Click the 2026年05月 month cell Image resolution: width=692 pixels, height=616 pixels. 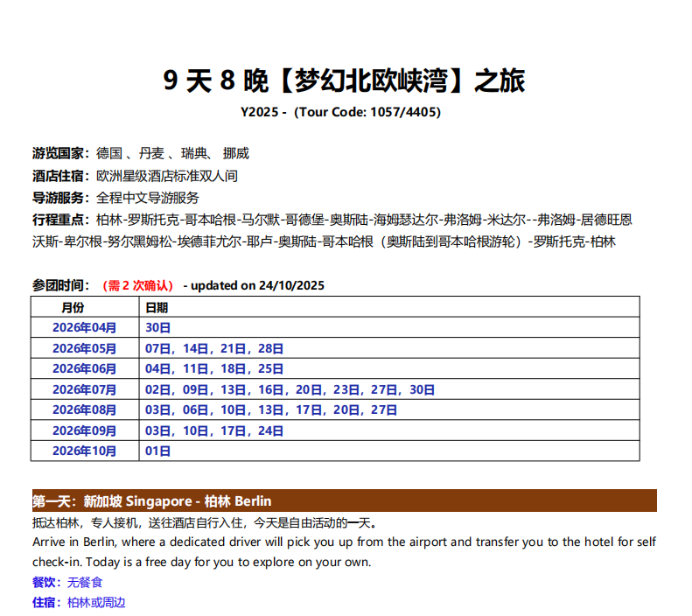pos(84,348)
